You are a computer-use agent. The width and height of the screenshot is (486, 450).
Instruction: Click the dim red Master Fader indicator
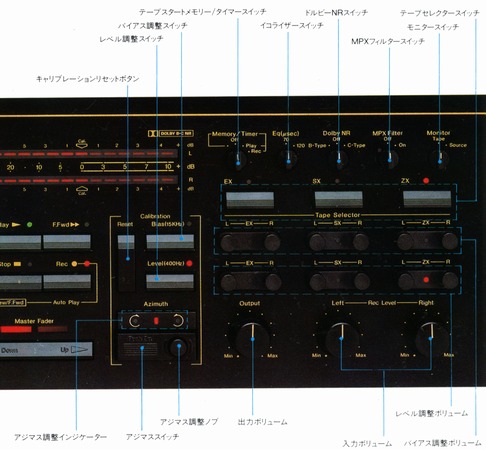pos(52,329)
